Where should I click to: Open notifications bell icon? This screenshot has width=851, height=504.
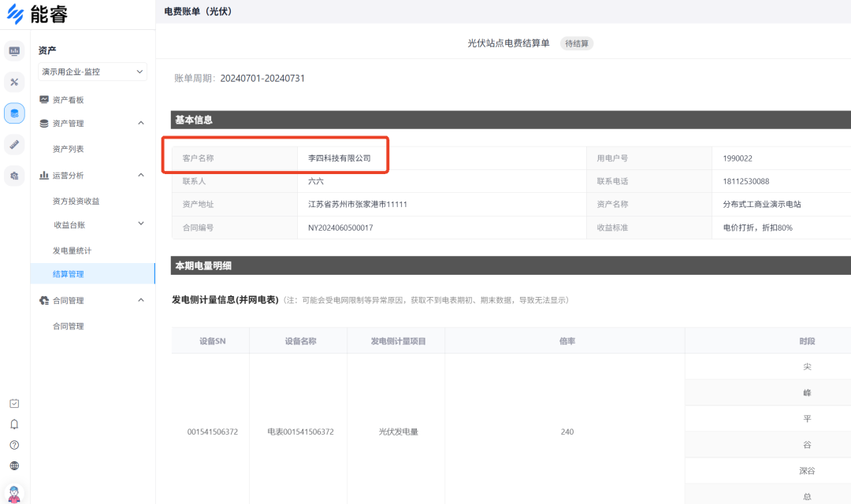(x=14, y=424)
